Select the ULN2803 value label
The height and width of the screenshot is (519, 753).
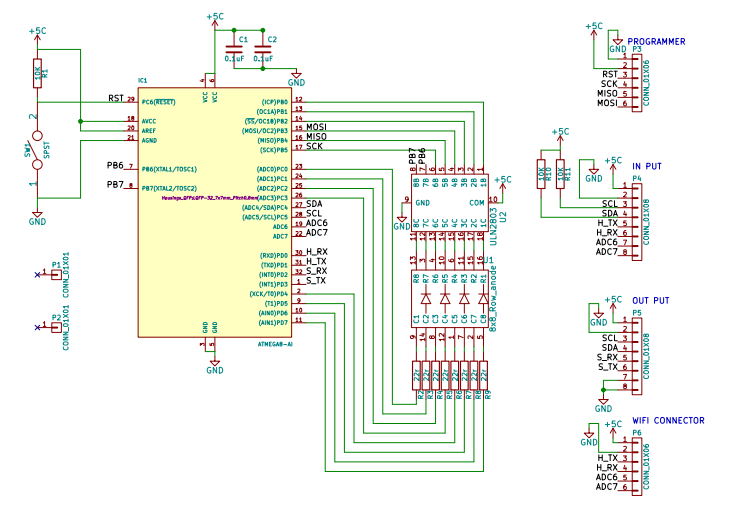pos(493,226)
